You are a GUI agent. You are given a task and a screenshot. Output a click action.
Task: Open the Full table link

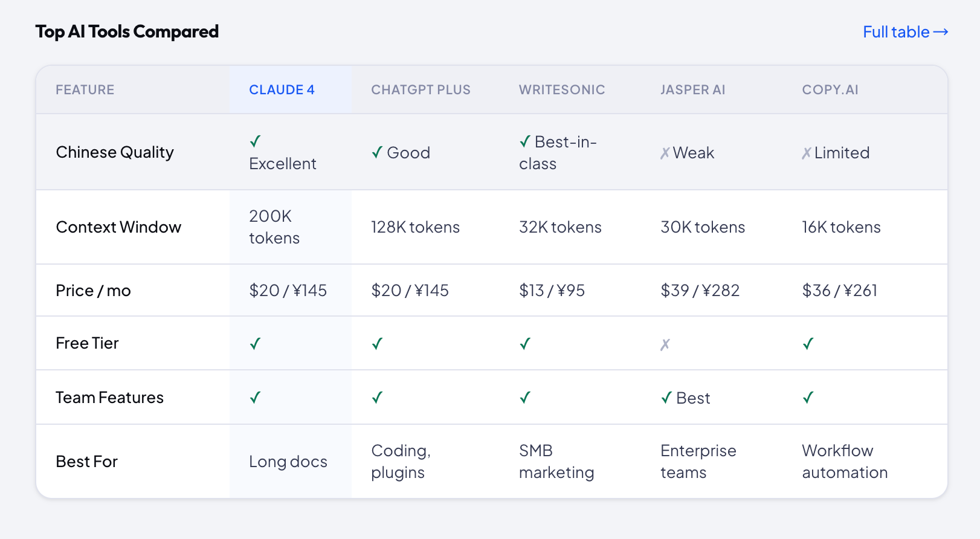[905, 32]
